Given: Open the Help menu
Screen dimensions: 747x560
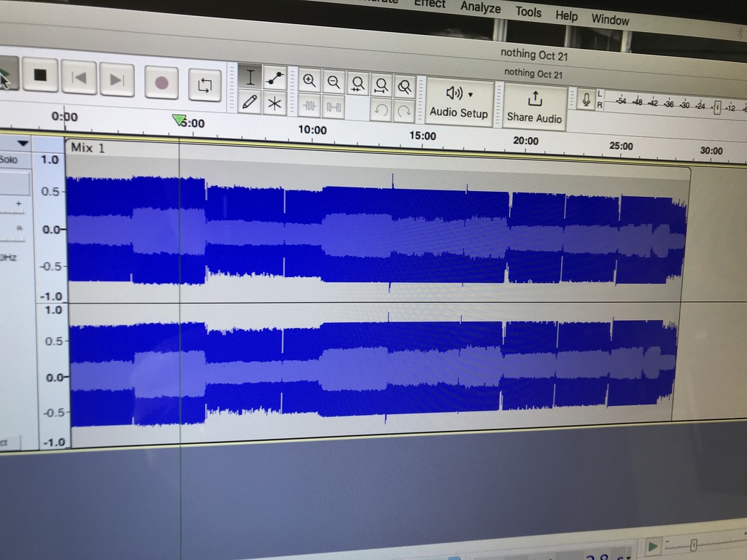Looking at the screenshot, I should click(566, 15).
